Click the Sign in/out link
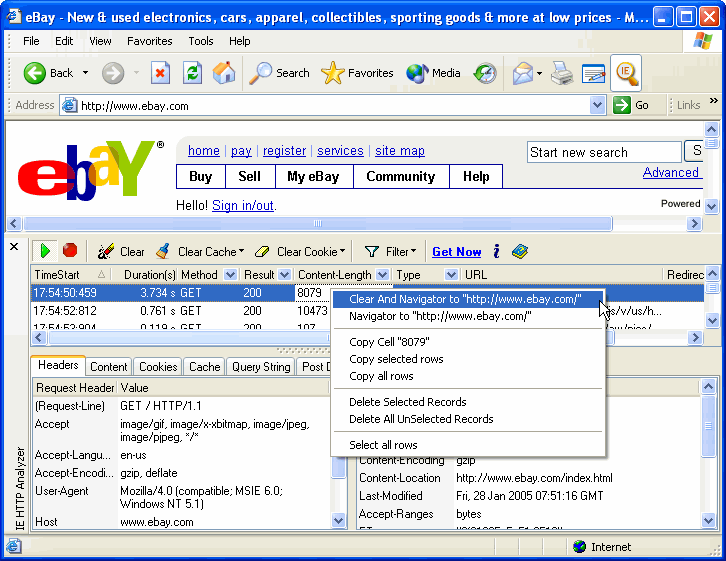 point(243,206)
